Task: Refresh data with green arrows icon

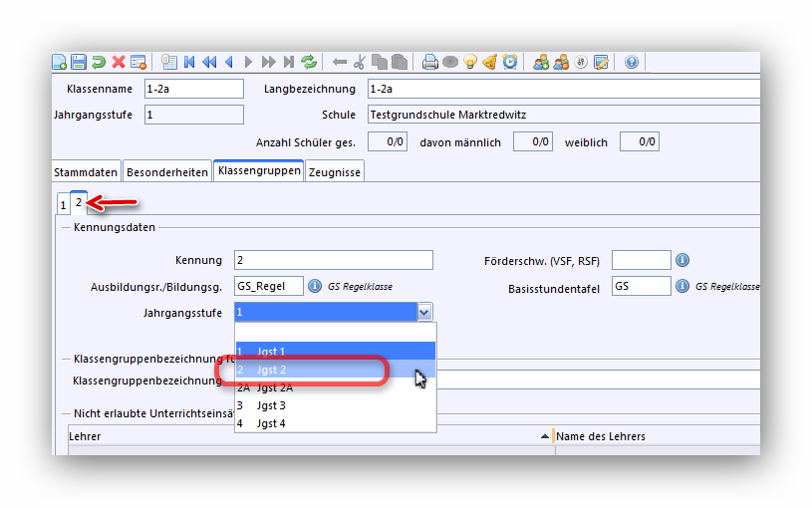Action: [309, 62]
